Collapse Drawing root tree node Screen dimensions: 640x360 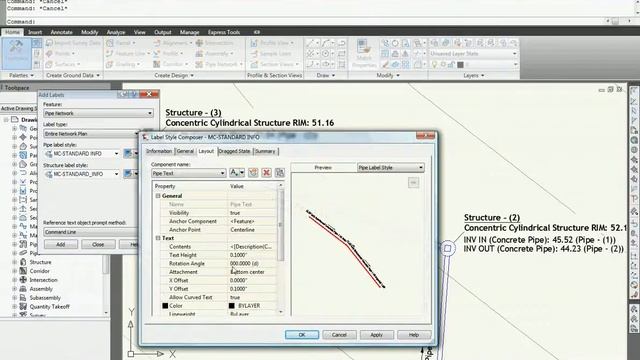6,120
